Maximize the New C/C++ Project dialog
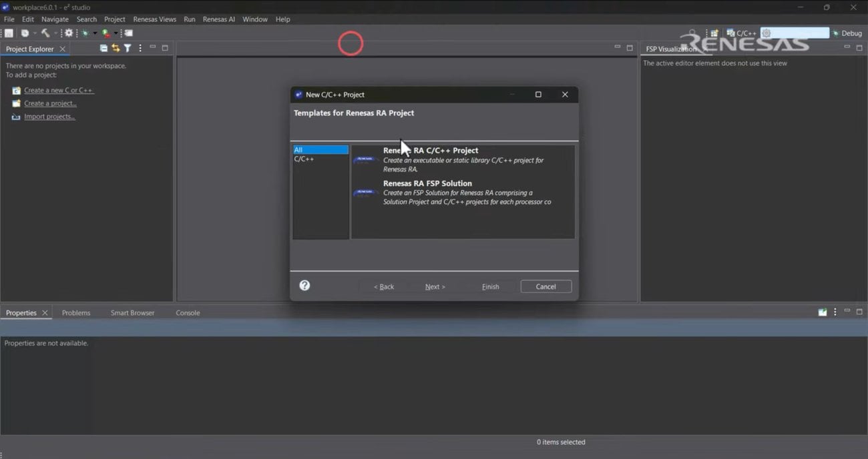868x459 pixels. pyautogui.click(x=538, y=95)
